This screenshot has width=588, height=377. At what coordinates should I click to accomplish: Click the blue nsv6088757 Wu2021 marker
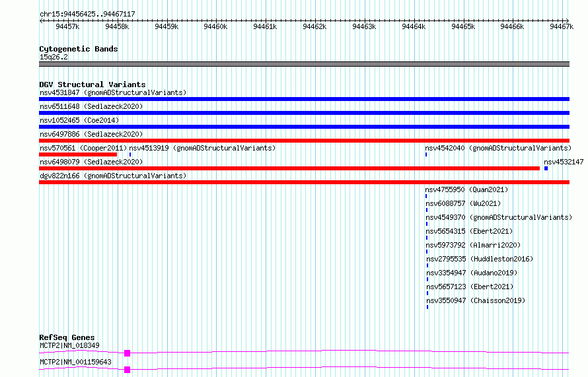[427, 210]
